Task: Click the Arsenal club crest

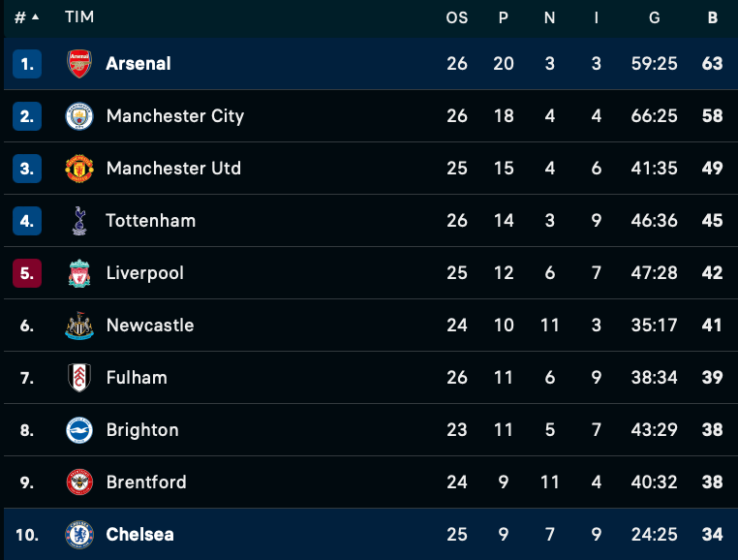Action: click(x=79, y=64)
